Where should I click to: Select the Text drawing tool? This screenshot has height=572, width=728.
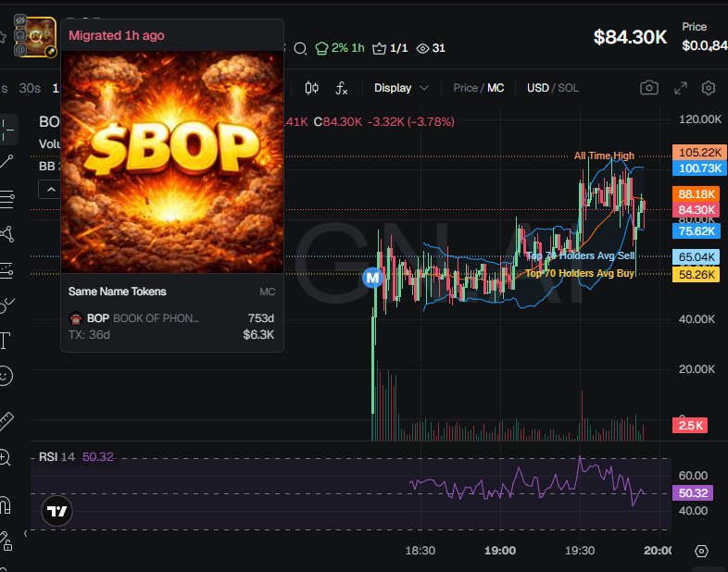pyautogui.click(x=6, y=341)
